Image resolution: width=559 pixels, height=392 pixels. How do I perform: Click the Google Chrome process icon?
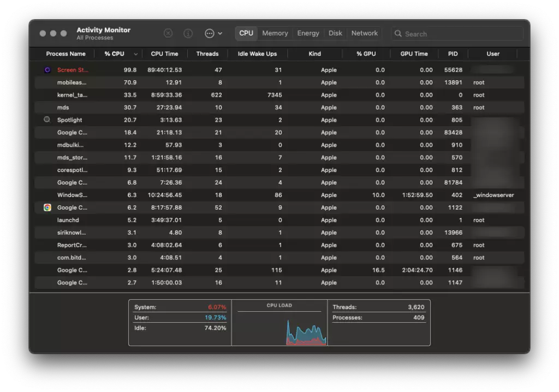tap(47, 207)
